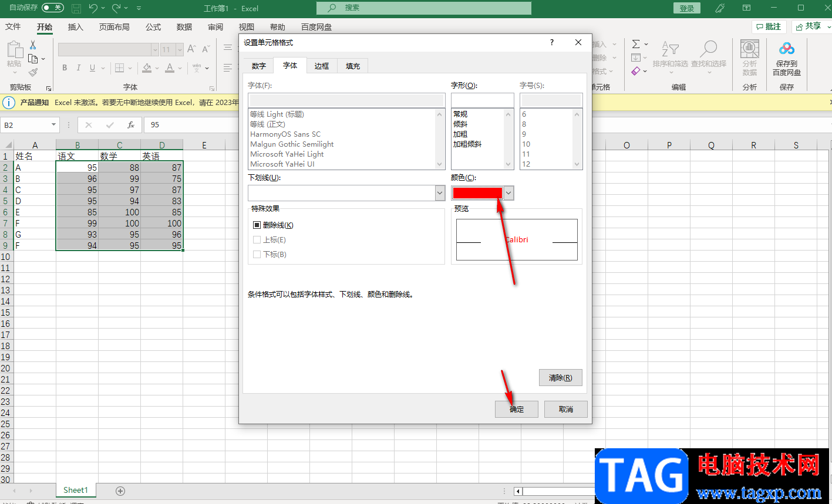
Task: Click the Decrease Font Size icon
Action: coord(206,49)
